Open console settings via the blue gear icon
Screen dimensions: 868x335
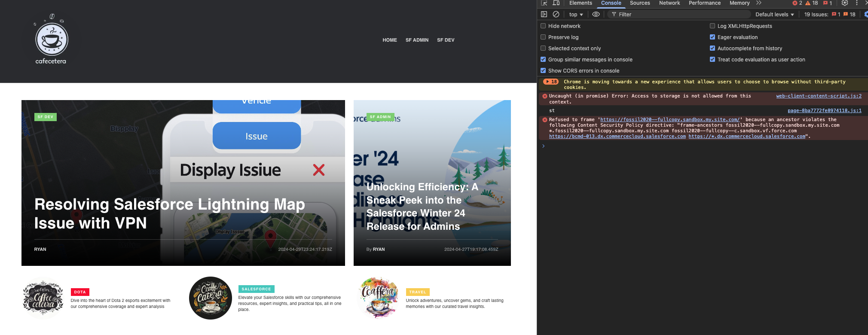pos(865,14)
